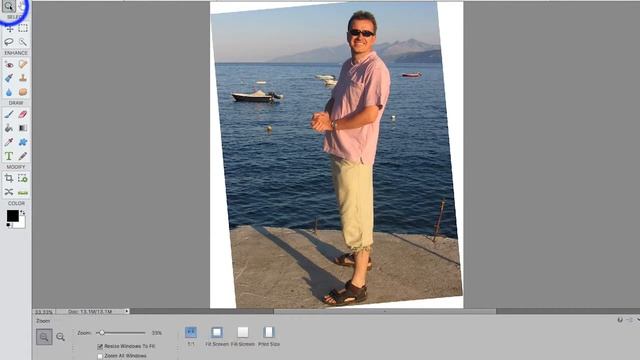Click the horizontal scrollbar below the canvas

pyautogui.click(x=384, y=311)
